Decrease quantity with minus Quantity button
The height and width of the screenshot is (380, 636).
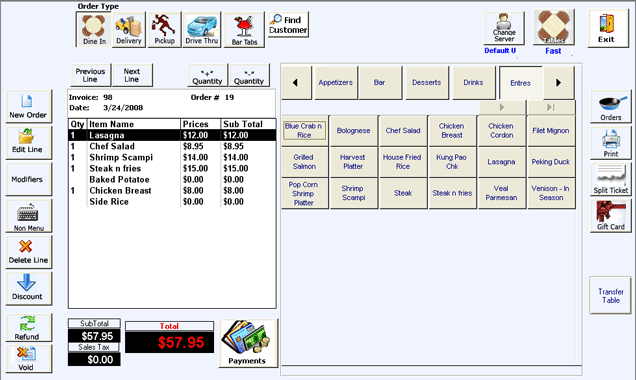[x=249, y=75]
